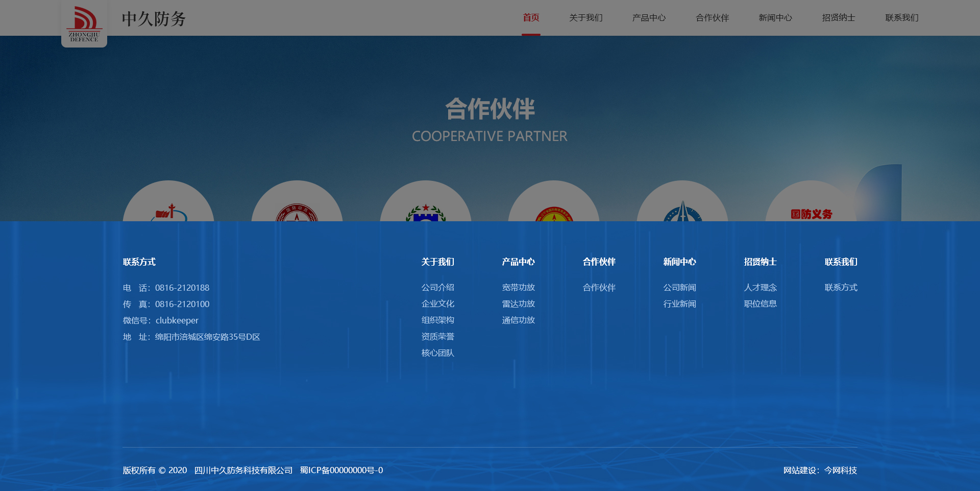980x491 pixels.
Task: Open the 核心团队 footer link
Action: tap(437, 353)
